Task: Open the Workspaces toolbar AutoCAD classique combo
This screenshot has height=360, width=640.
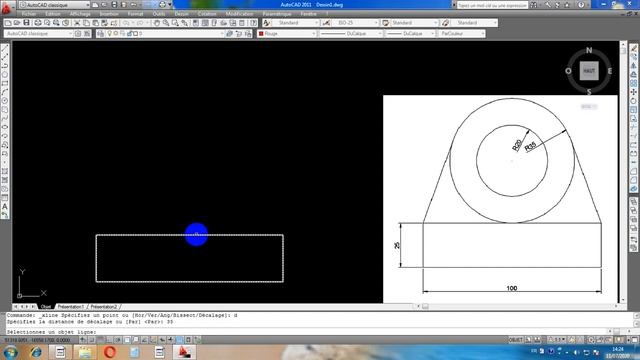Action: 38,33
